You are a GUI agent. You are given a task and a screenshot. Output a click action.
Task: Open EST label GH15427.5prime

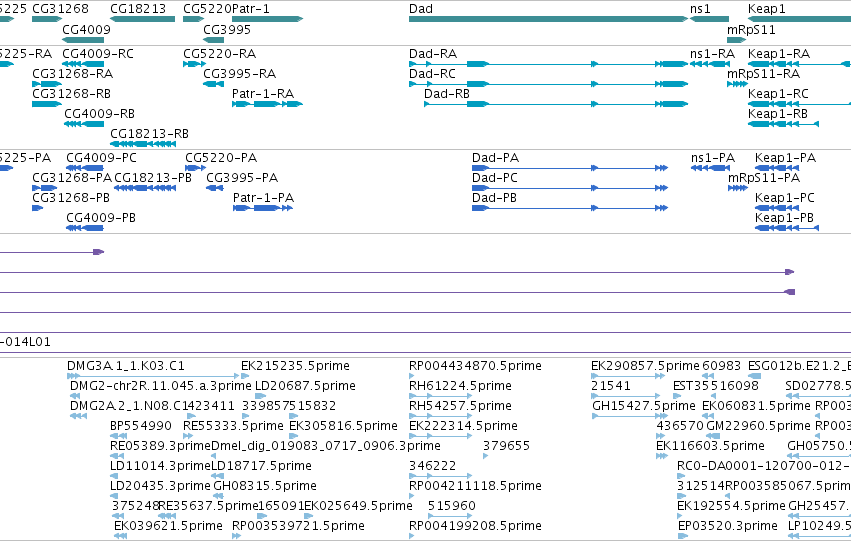point(644,406)
